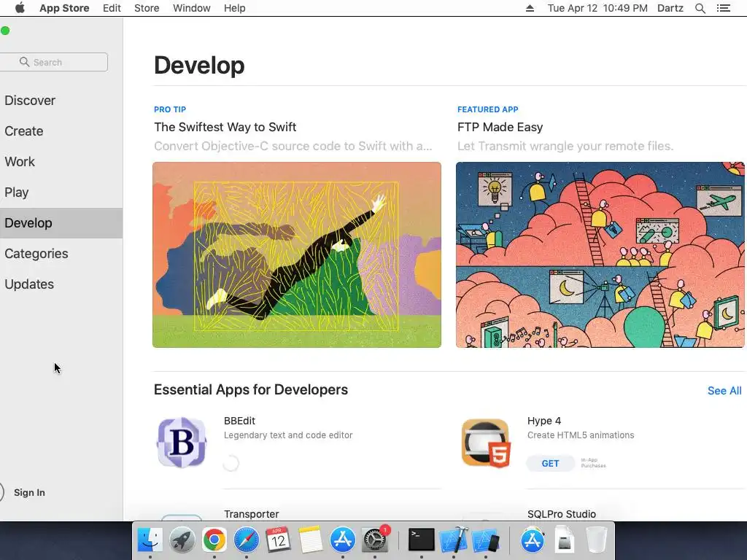This screenshot has height=560, width=747.
Task: Click BBEdit's loading spinner
Action: 231,463
